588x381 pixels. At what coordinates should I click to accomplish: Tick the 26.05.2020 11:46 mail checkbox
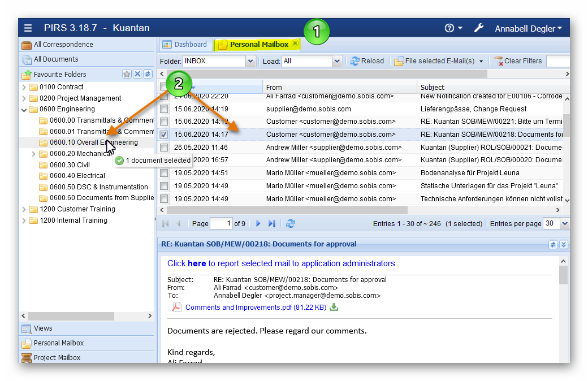164,148
